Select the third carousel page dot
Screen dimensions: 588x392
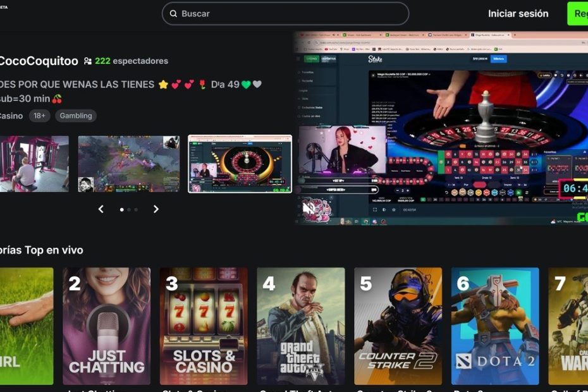point(136,210)
